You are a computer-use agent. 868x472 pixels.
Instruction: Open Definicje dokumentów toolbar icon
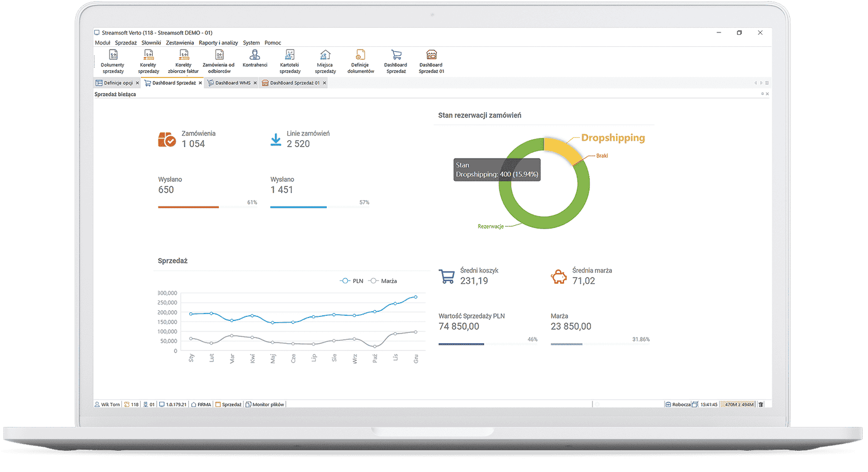360,62
